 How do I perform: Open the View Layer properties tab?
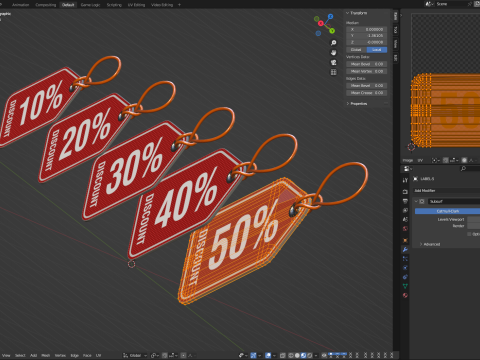[x=405, y=210]
